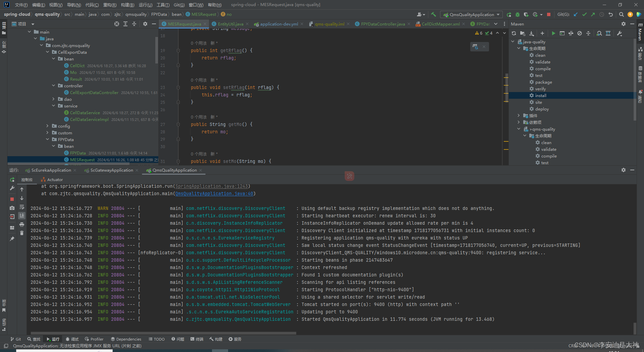644x352 pixels.
Task: Clear the console output with trash icon
Action: [x=22, y=233]
